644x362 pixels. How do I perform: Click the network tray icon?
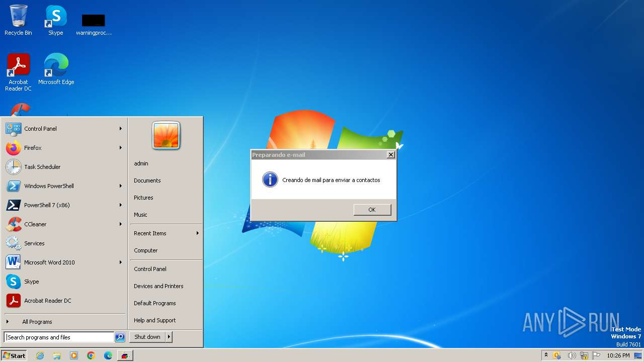pos(584,355)
